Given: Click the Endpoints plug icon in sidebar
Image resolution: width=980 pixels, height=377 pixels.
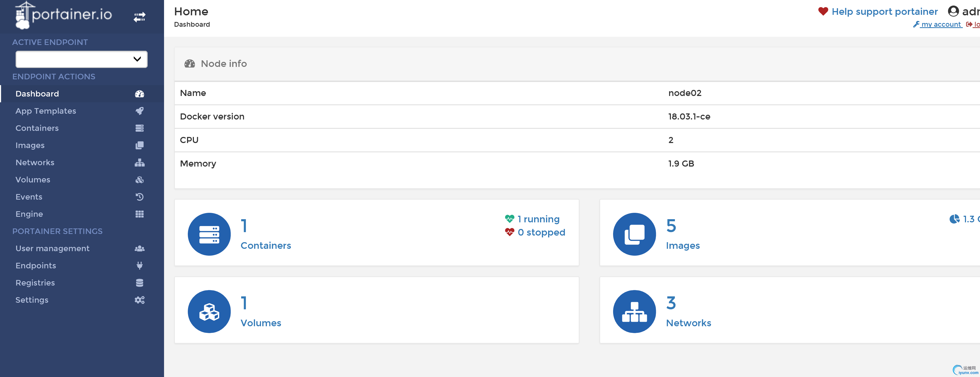Looking at the screenshot, I should tap(139, 266).
